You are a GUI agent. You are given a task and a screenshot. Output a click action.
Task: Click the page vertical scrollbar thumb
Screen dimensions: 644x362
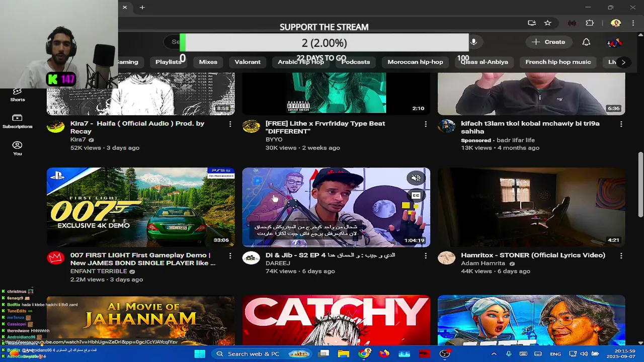[640, 184]
